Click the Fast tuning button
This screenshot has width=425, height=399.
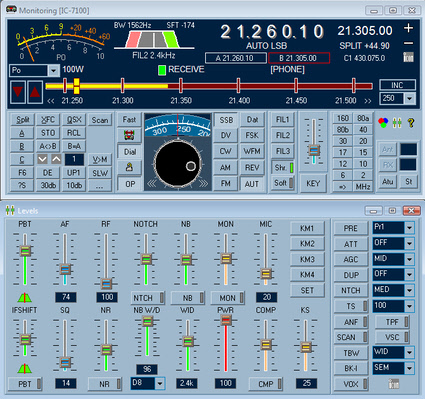click(129, 119)
